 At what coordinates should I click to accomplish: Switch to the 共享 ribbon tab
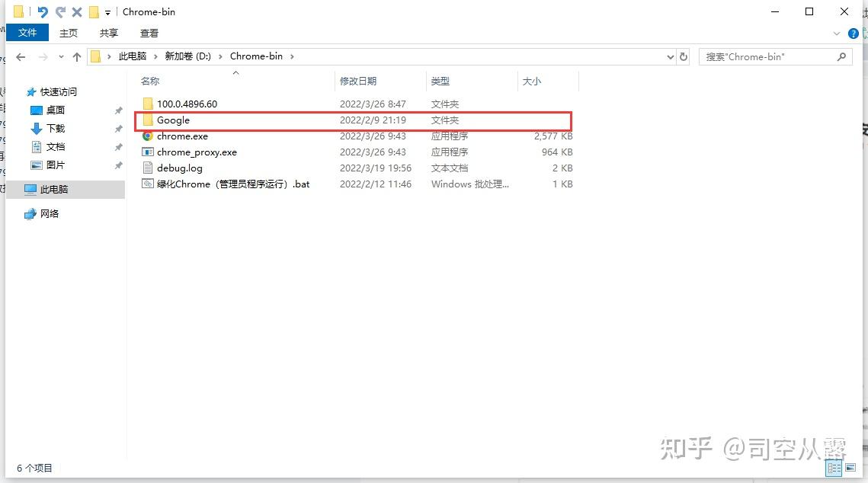(x=108, y=34)
